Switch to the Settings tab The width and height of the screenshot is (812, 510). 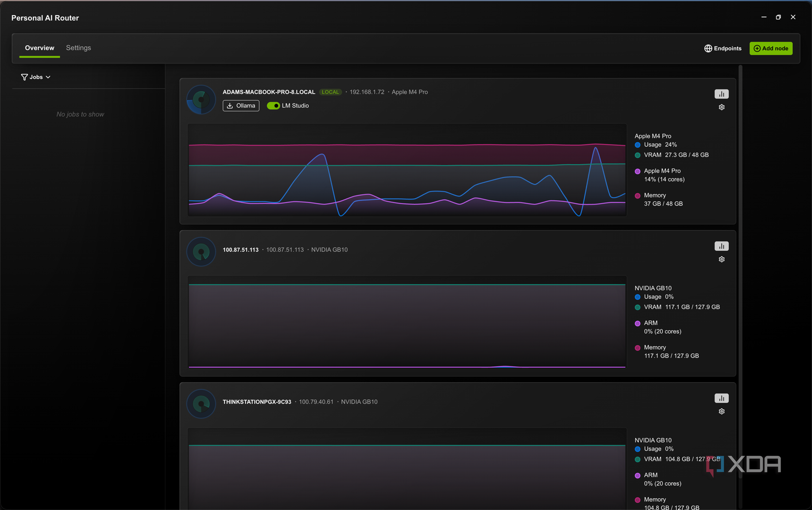pyautogui.click(x=78, y=48)
